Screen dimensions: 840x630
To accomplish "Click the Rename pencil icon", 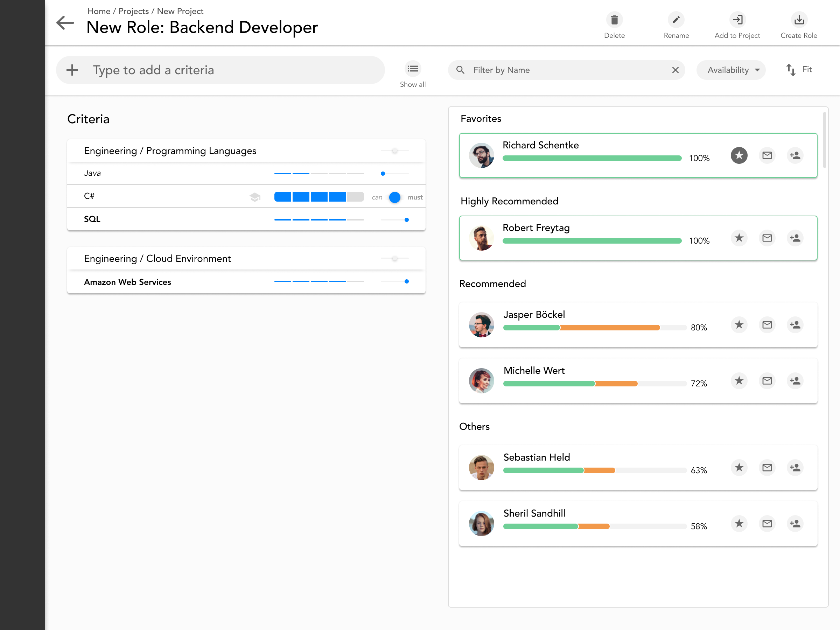I will click(675, 20).
